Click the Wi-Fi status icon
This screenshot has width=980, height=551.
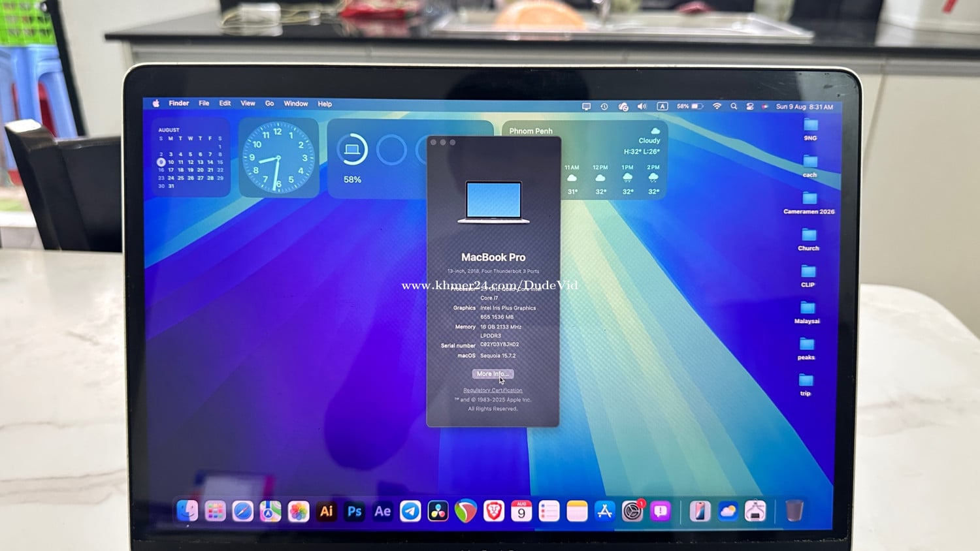(x=717, y=106)
